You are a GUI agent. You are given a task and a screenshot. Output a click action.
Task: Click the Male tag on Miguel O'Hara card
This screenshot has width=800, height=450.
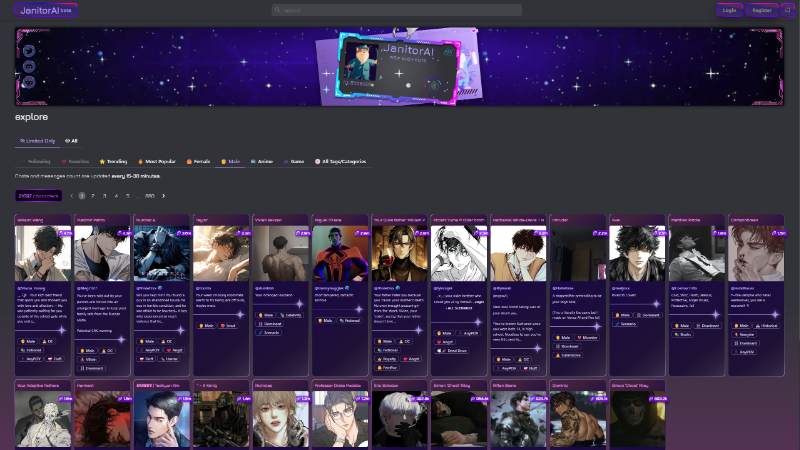pyautogui.click(x=326, y=321)
